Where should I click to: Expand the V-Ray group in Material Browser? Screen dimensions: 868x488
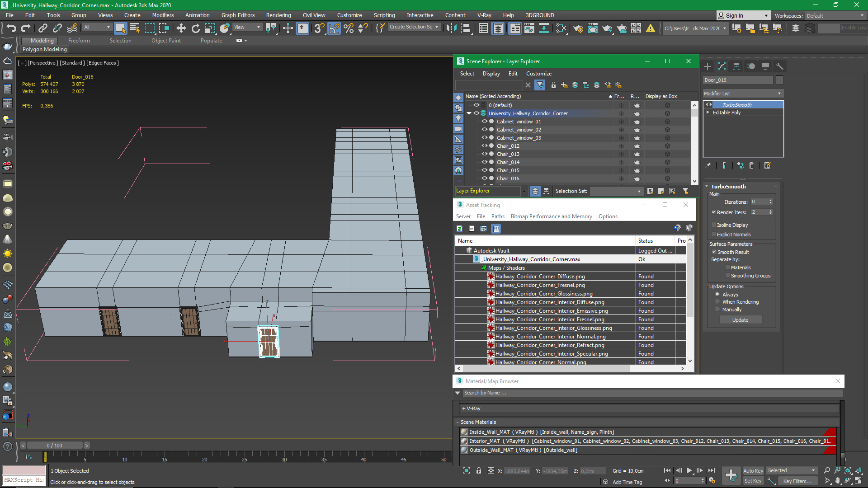[464, 408]
